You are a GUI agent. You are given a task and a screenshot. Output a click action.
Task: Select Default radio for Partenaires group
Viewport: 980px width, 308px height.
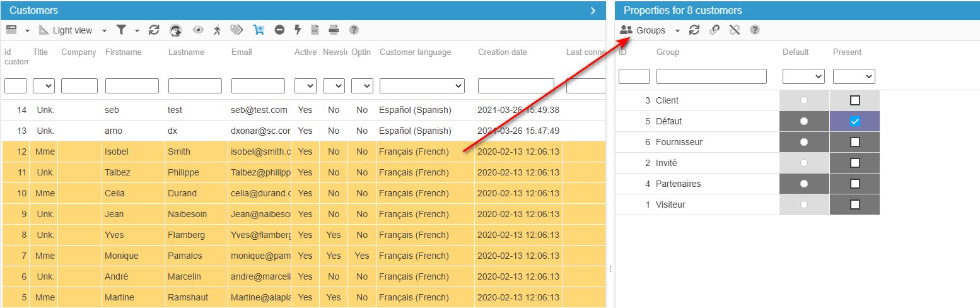[803, 184]
